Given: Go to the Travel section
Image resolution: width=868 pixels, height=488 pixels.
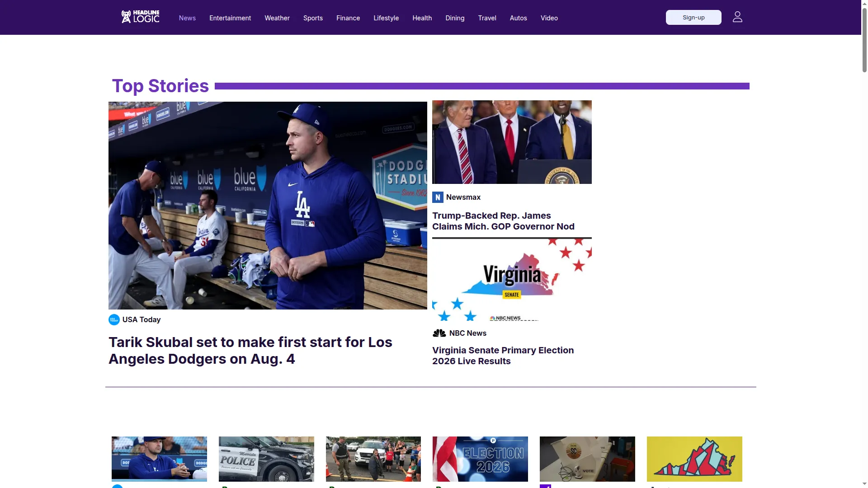Looking at the screenshot, I should click(x=487, y=18).
